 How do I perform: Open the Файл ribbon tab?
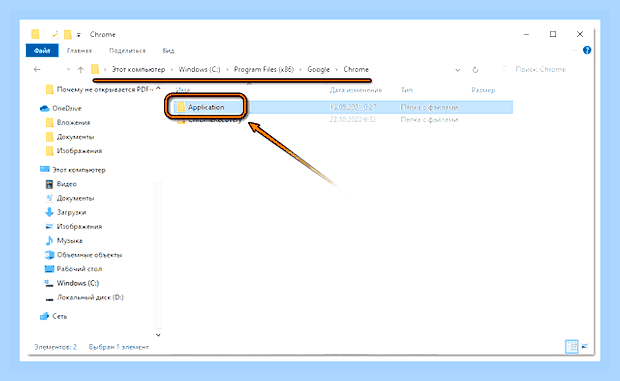(42, 51)
